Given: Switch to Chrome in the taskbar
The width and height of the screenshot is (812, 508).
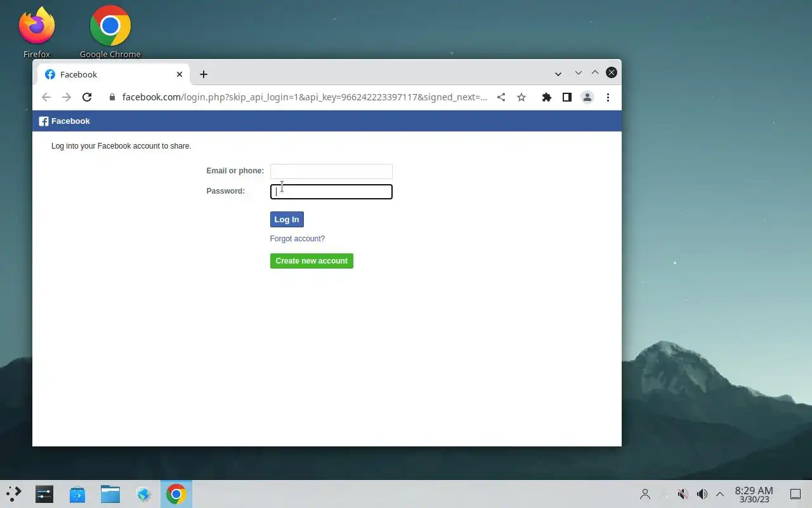Looking at the screenshot, I should pos(176,494).
